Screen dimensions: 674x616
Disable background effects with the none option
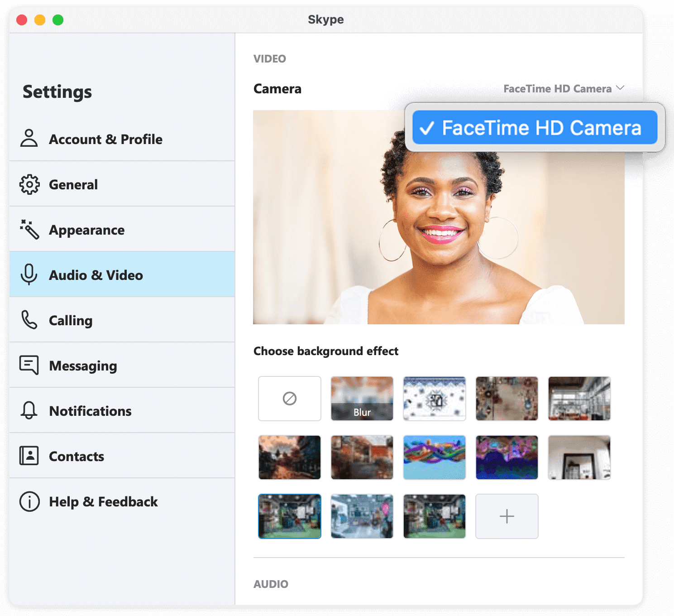coord(289,399)
